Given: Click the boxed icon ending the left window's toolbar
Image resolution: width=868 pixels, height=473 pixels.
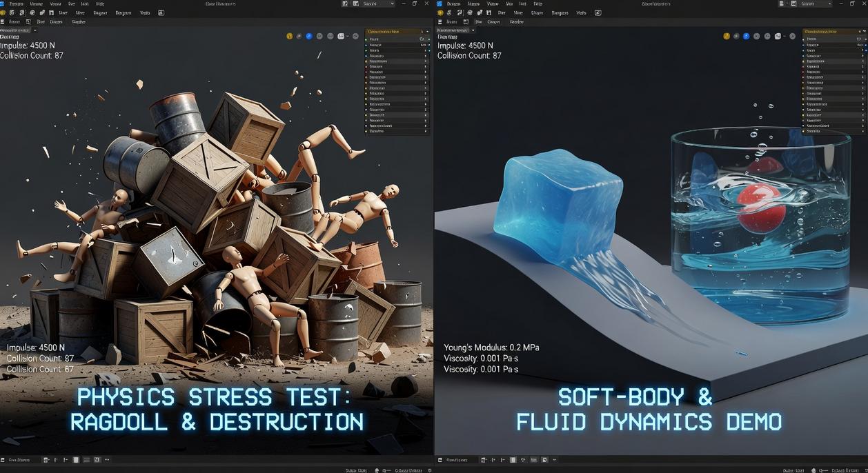Looking at the screenshot, I should tap(161, 12).
